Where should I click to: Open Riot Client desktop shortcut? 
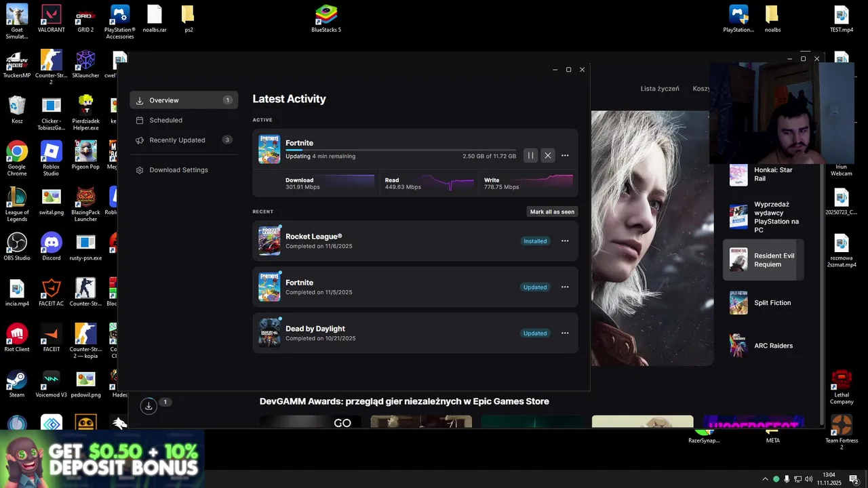click(x=17, y=338)
